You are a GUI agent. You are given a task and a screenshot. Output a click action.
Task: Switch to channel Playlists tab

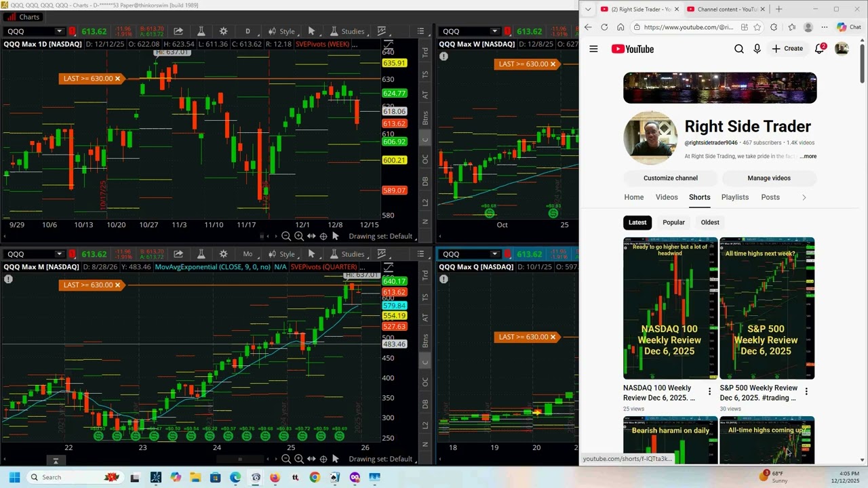coord(735,197)
